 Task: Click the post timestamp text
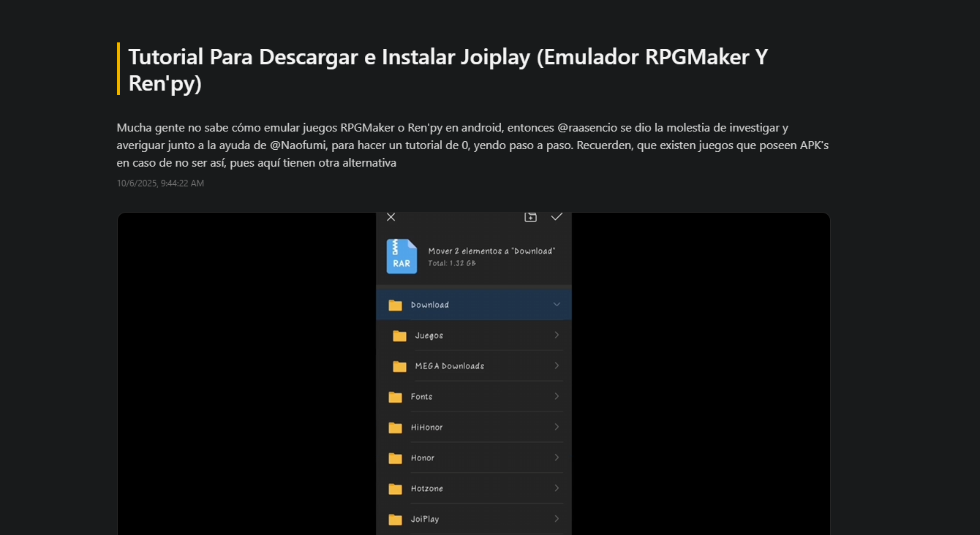pos(159,183)
